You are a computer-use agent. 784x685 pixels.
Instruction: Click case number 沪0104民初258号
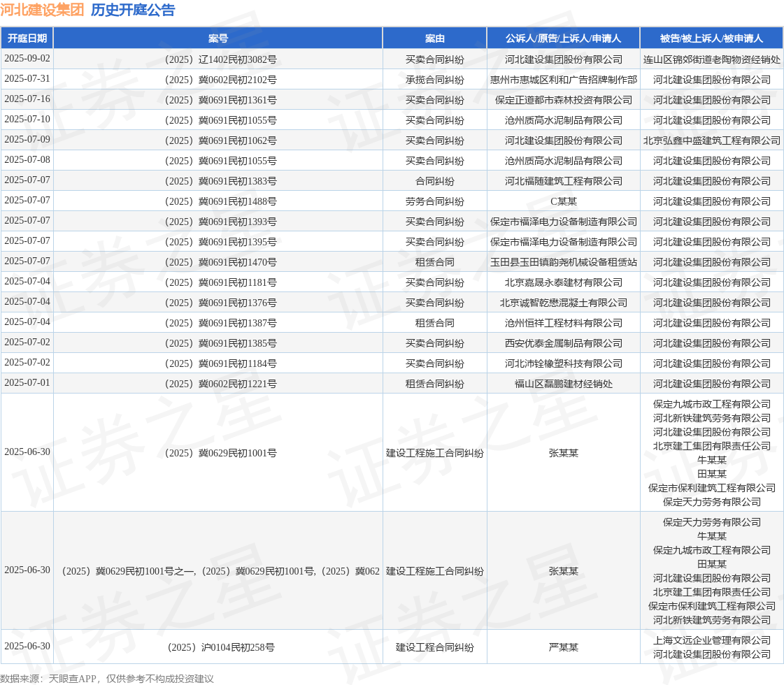click(220, 647)
